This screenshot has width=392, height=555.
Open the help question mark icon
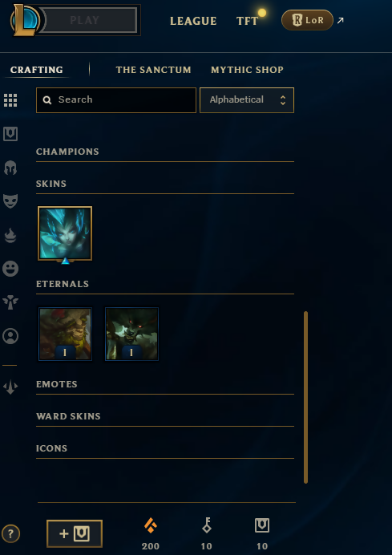tap(10, 533)
